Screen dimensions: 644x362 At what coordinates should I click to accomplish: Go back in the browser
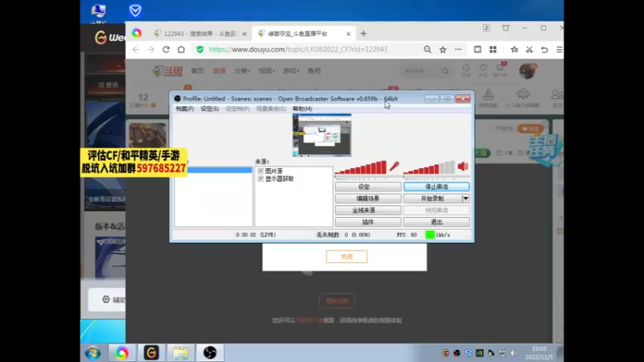[136, 50]
